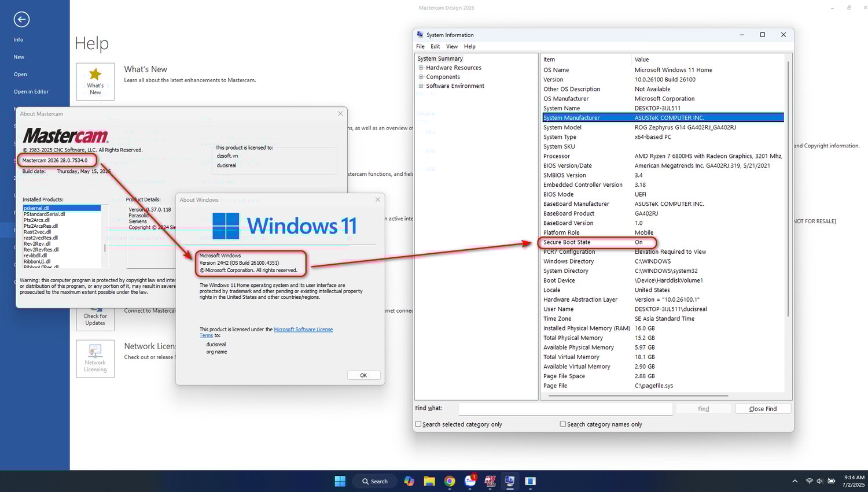
Task: Click the System Information title bar icon
Action: pyautogui.click(x=420, y=35)
